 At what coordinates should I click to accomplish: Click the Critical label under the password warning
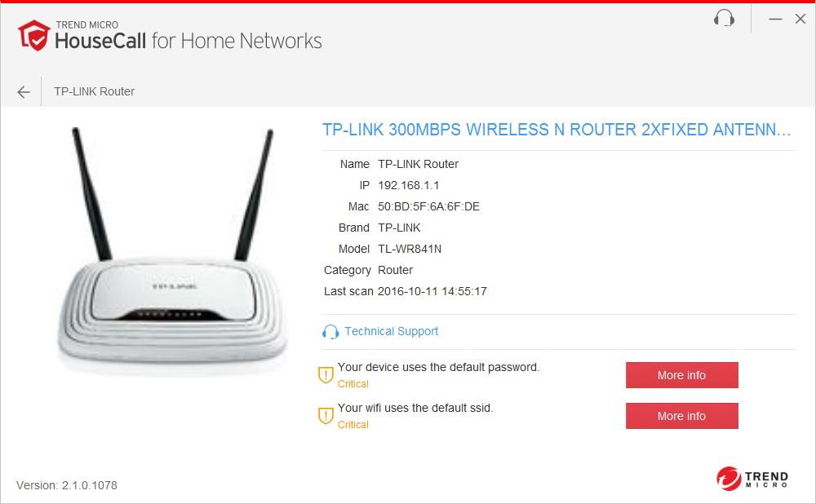pyautogui.click(x=353, y=384)
